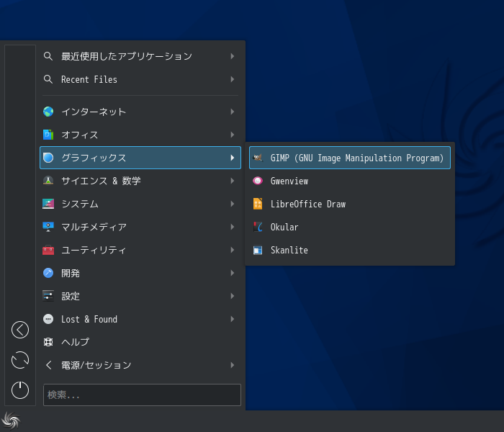Screen dimensions: 504x432
Task: Expand the インターネット category arrow
Action: [233, 112]
